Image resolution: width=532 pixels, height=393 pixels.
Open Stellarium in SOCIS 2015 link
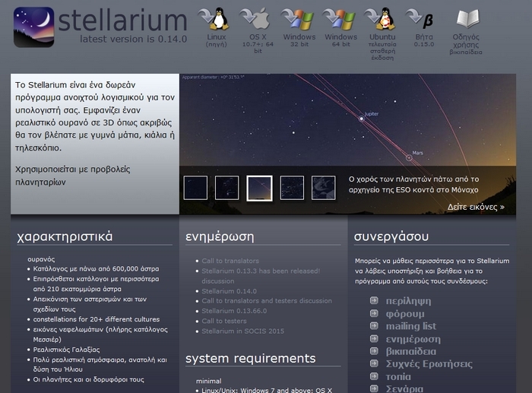tap(242, 331)
